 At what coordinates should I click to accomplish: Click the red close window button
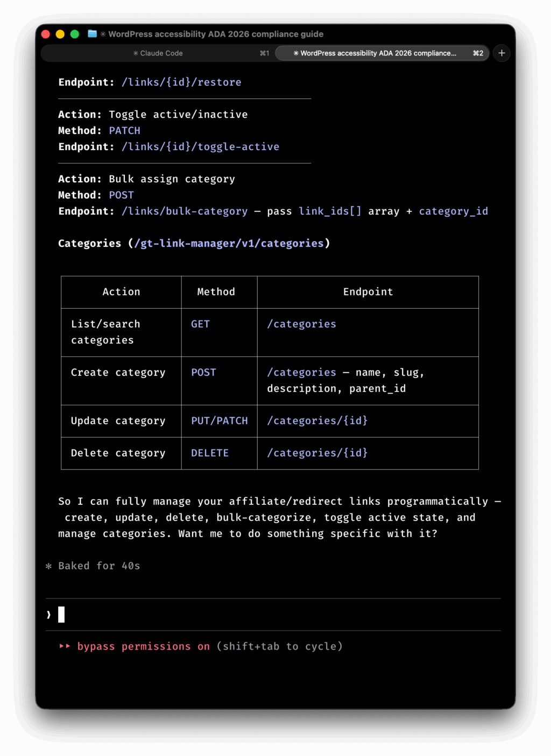pyautogui.click(x=46, y=34)
